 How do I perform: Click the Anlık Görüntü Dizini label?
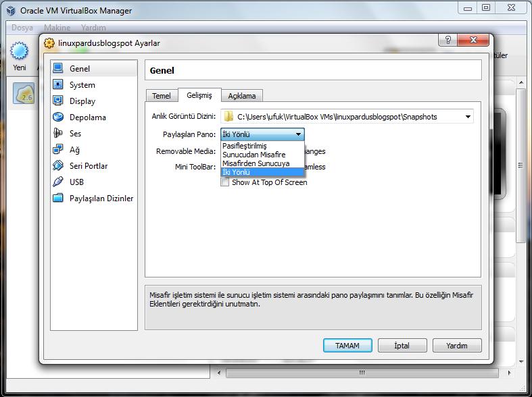tap(184, 116)
